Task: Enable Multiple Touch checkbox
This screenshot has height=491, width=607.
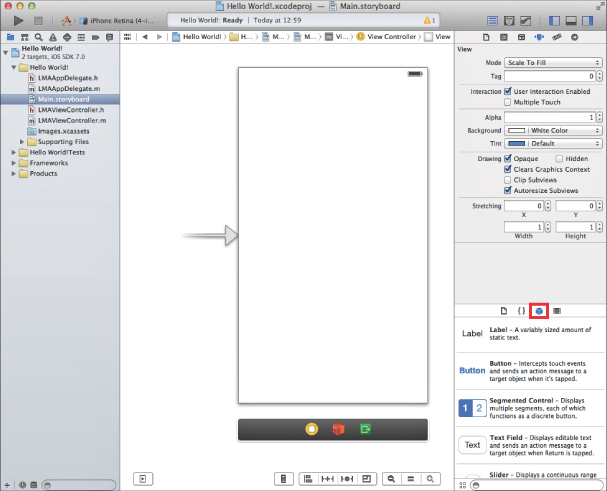Action: click(508, 102)
